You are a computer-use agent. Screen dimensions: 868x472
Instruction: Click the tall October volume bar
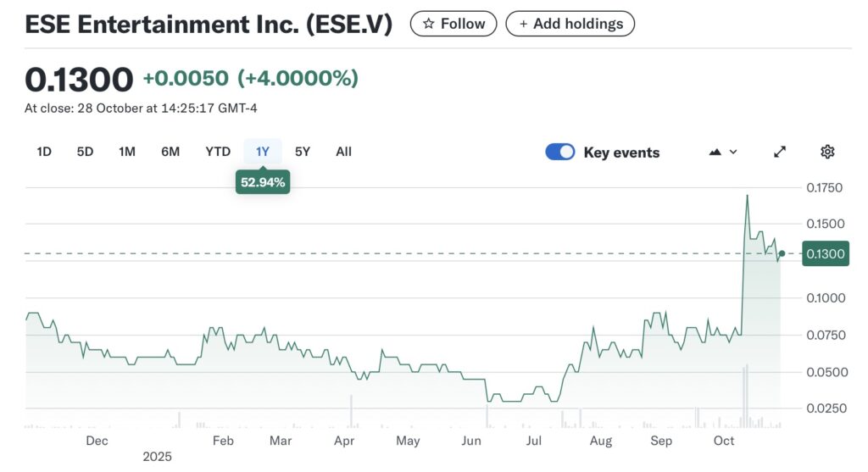pyautogui.click(x=747, y=396)
